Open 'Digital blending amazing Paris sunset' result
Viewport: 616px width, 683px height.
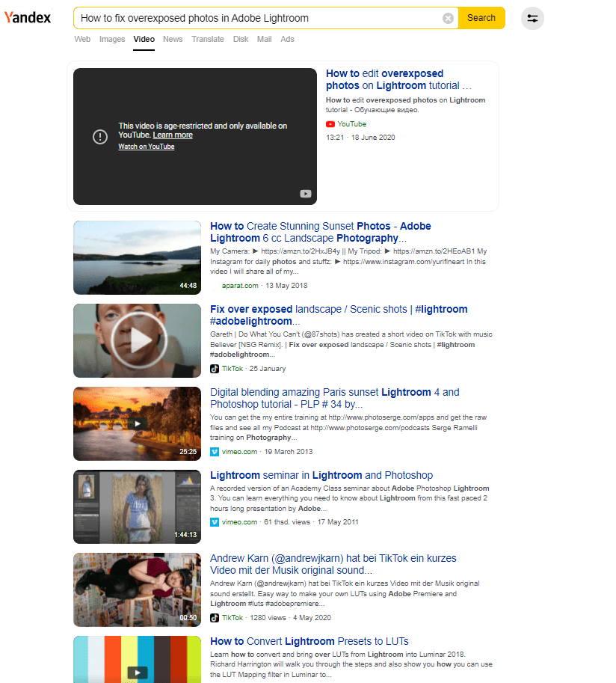pyautogui.click(x=335, y=398)
